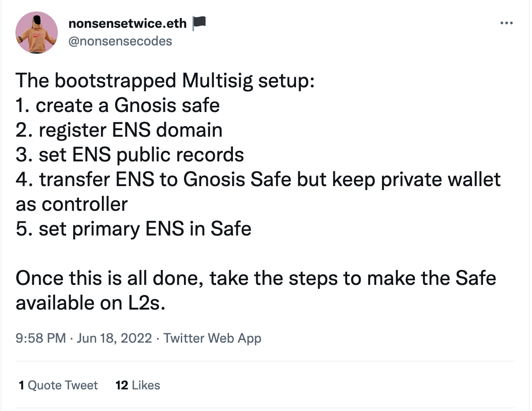
Task: Click the nonsensetwice.eth profile avatar
Action: coord(37,33)
